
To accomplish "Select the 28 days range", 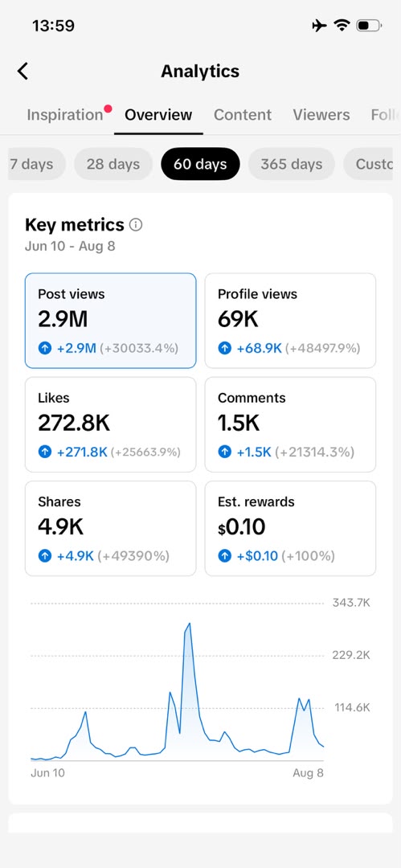I will point(113,164).
